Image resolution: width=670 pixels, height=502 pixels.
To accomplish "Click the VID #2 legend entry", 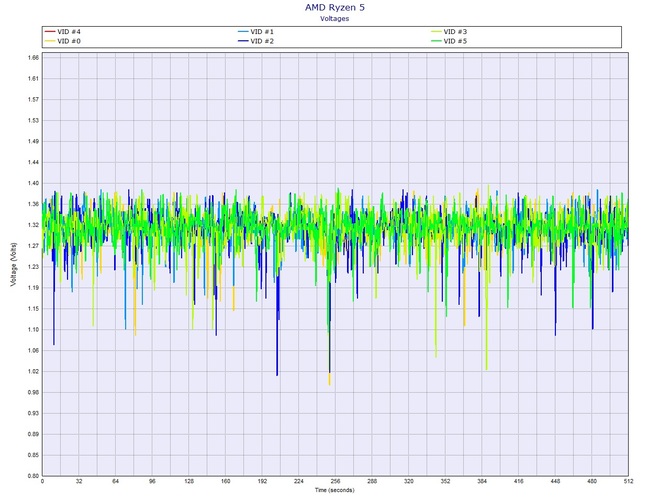I will pyautogui.click(x=256, y=41).
